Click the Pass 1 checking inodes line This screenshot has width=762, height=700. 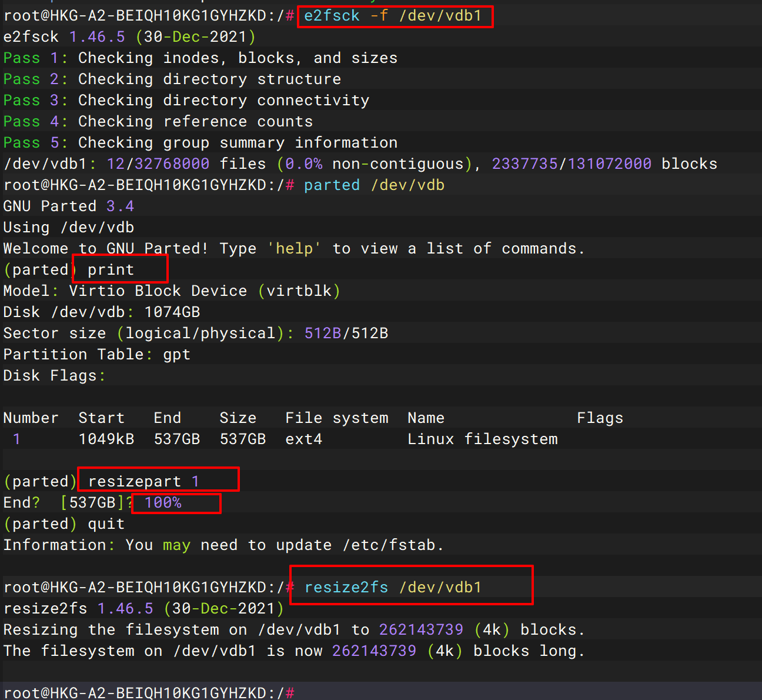pos(200,58)
